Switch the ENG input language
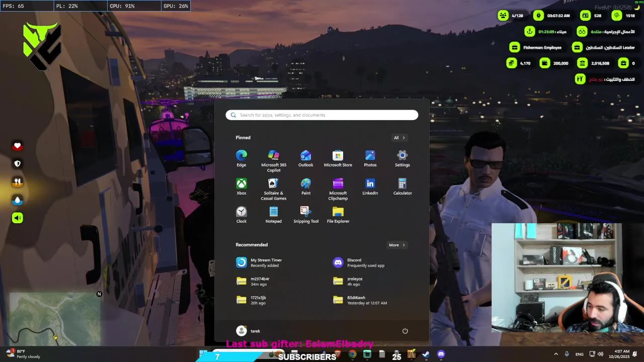The width and height of the screenshot is (644, 362). tap(580, 354)
